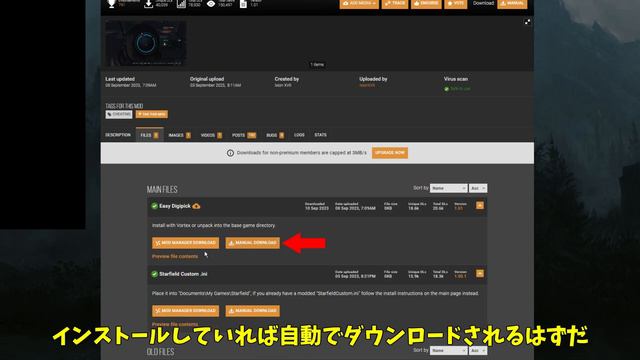Click Starfield Custom .ini green check icon
640x360 pixels.
[x=154, y=274]
